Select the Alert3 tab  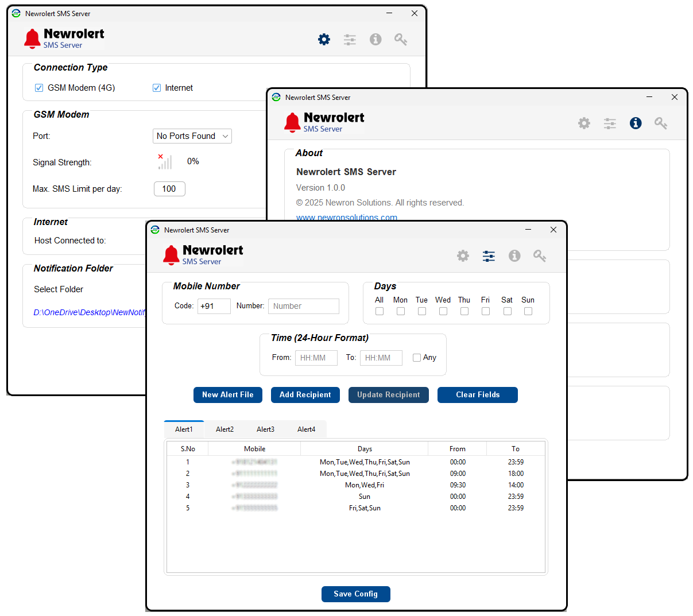(x=265, y=429)
